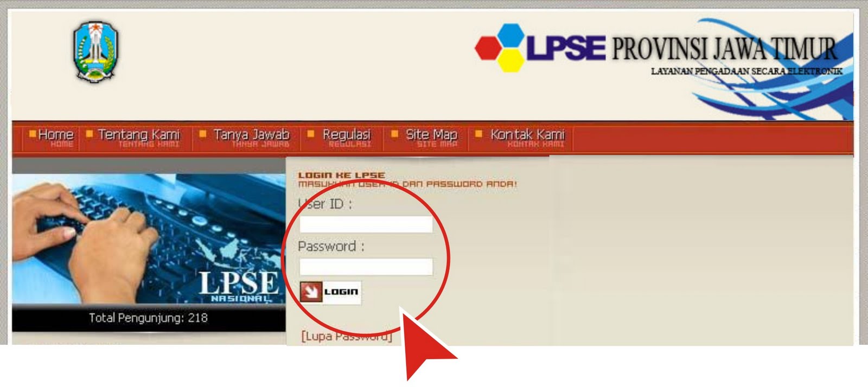Focus the User ID input field
Viewport: 868px width, 387px height.
366,224
